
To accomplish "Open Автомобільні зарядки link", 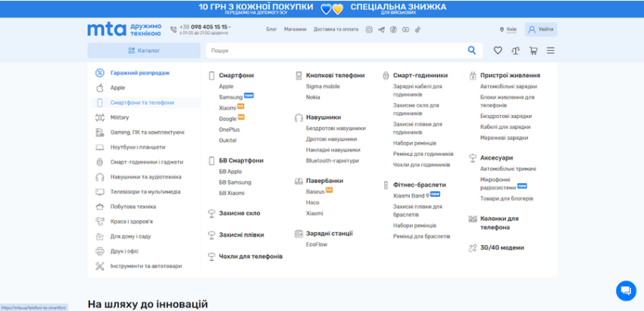I will pos(508,86).
